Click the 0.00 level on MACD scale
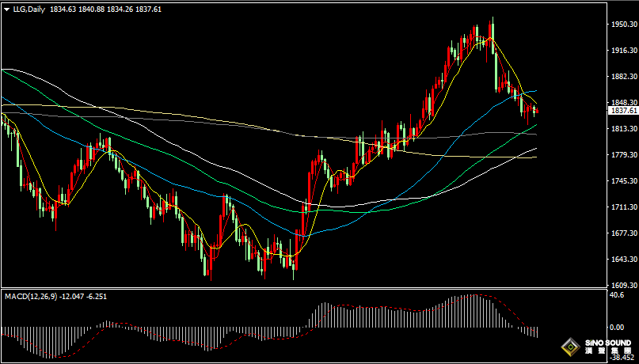 (618, 328)
